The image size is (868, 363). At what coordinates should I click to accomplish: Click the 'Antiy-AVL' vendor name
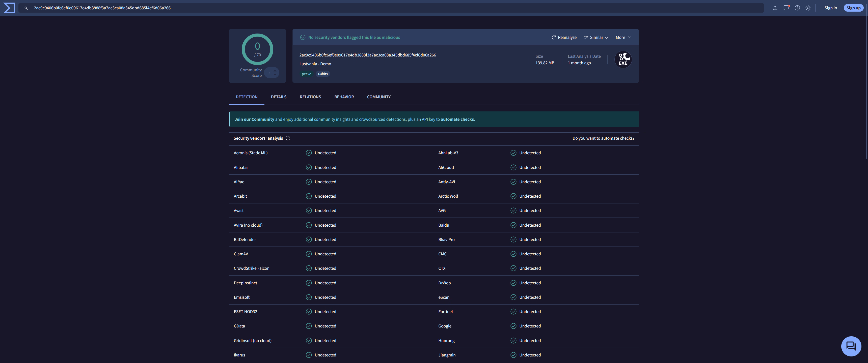pos(447,182)
